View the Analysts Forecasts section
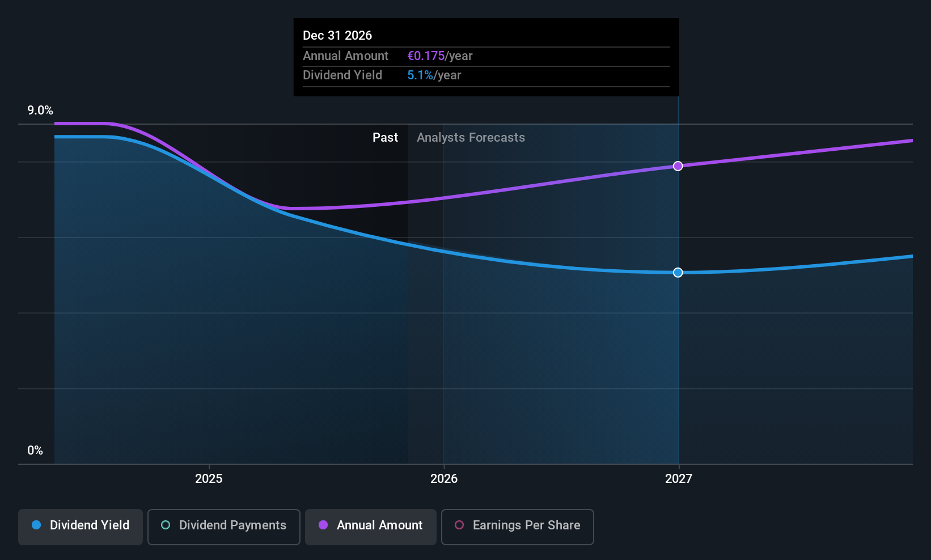The image size is (931, 560). click(x=471, y=137)
